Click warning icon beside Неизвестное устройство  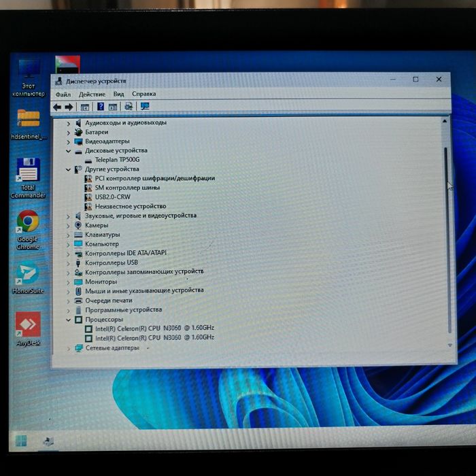pyautogui.click(x=88, y=207)
